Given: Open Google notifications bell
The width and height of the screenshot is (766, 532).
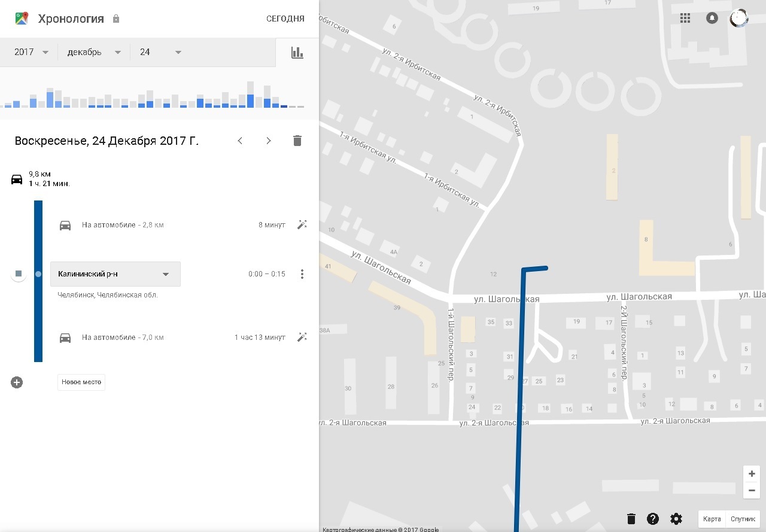Looking at the screenshot, I should (712, 18).
